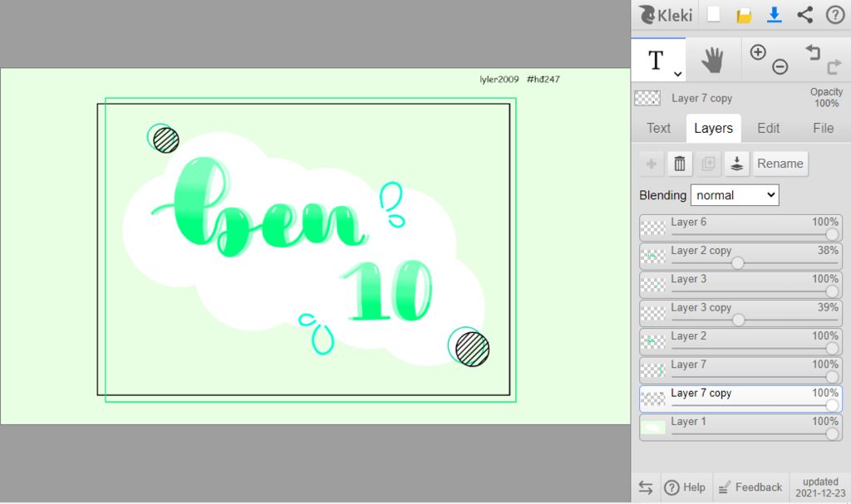Merge the layer down

click(736, 164)
